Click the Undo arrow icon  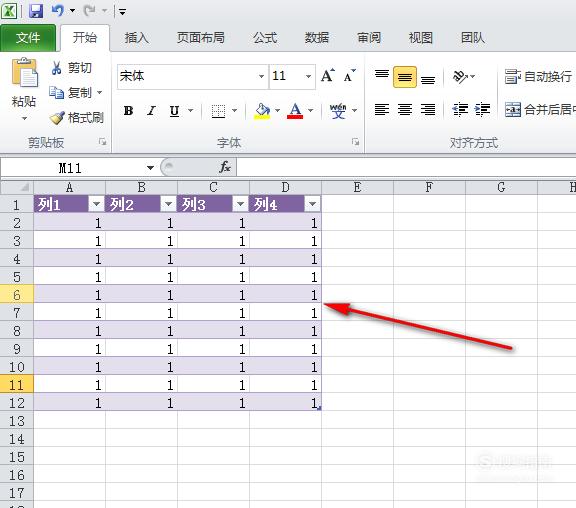pyautogui.click(x=57, y=11)
